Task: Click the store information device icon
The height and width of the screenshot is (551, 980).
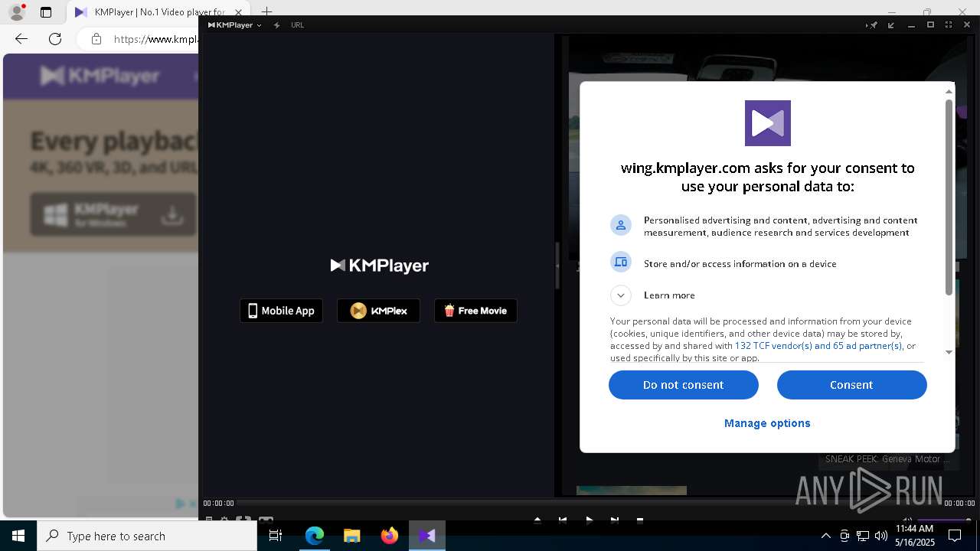Action: [621, 262]
